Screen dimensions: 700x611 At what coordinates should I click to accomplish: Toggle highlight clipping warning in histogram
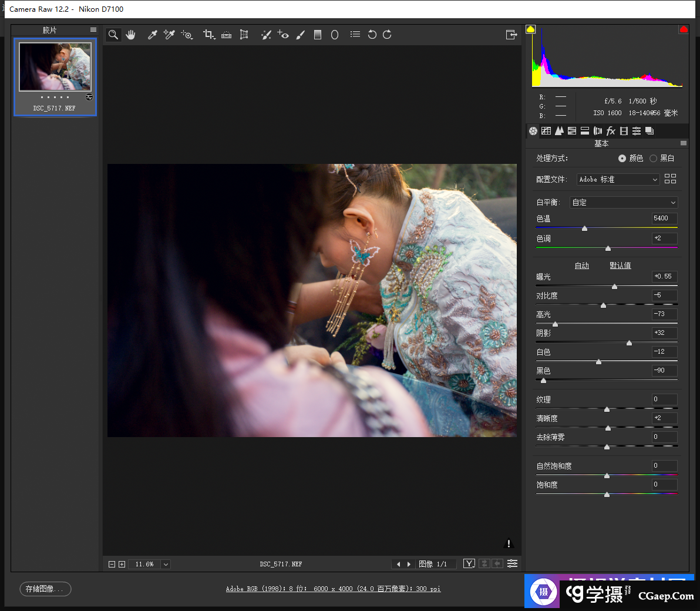pyautogui.click(x=683, y=29)
